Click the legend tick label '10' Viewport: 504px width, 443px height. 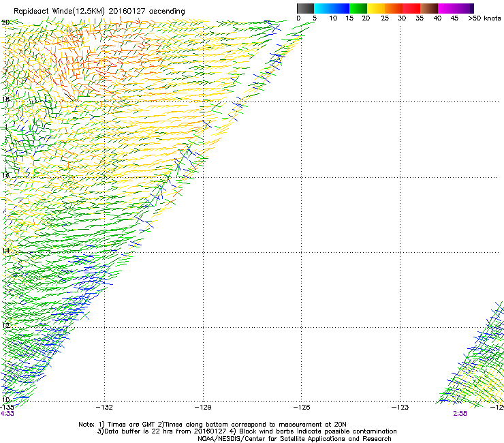(x=333, y=18)
